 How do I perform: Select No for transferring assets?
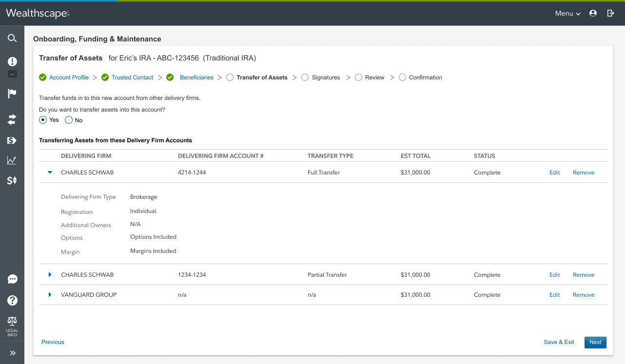(69, 120)
